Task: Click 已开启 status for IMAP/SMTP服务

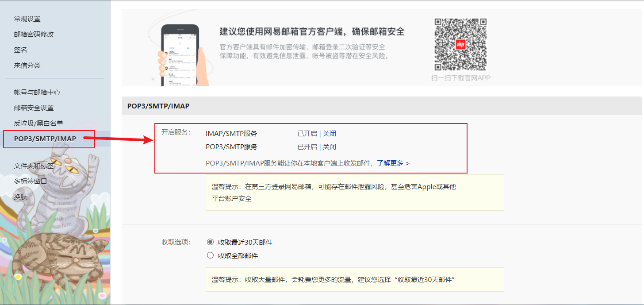Action: [307, 133]
